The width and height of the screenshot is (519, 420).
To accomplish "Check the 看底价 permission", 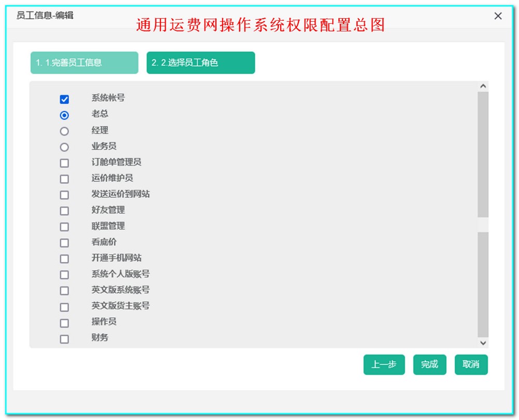I will (x=64, y=242).
